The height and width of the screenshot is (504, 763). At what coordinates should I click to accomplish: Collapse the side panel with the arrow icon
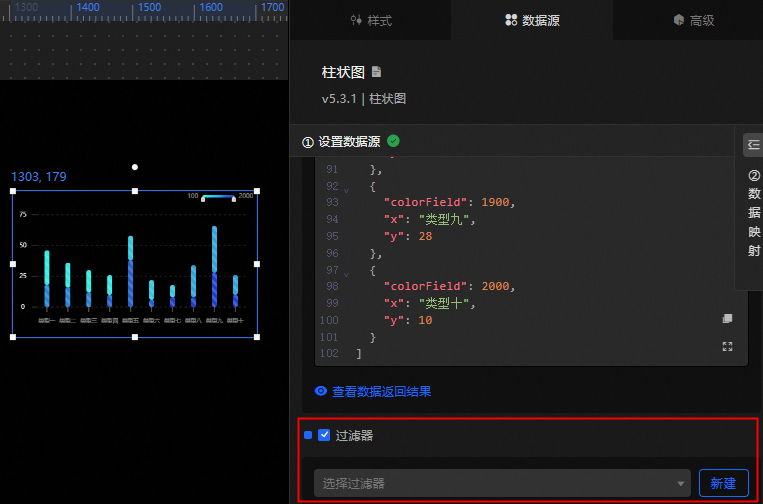[753, 145]
